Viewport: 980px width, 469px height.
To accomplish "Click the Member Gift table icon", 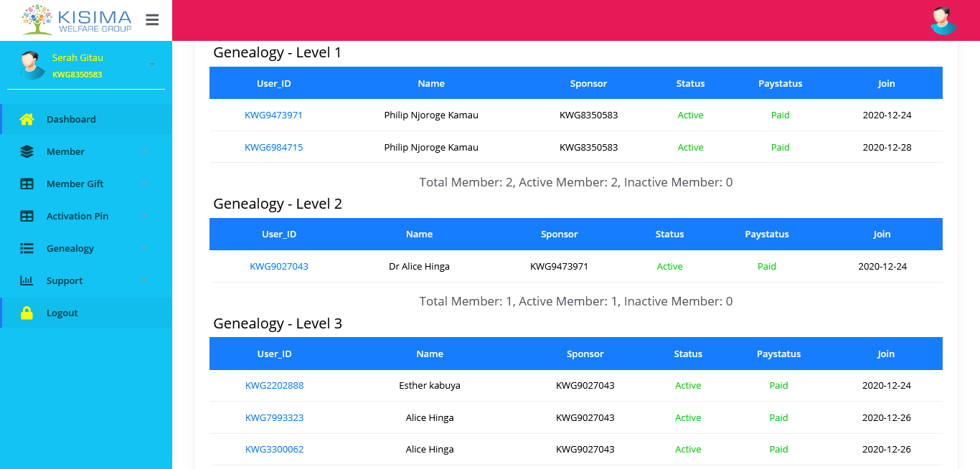I will tap(27, 184).
